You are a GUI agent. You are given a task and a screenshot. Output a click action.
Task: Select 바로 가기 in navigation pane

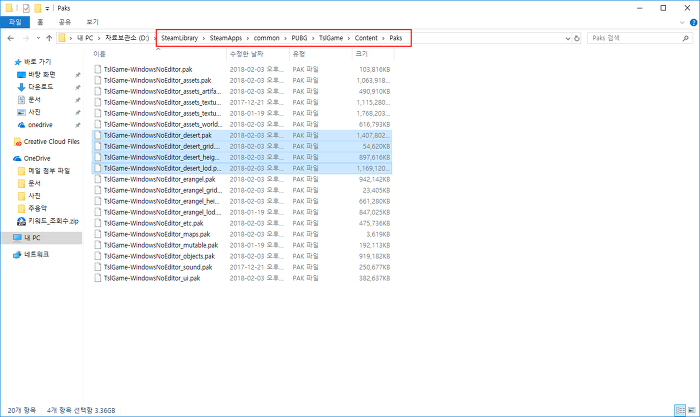pos(38,62)
